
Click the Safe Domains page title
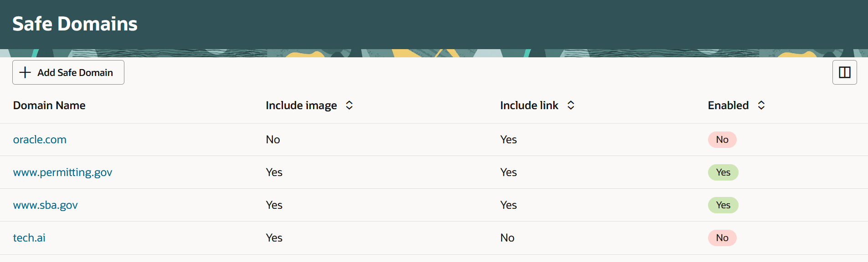click(x=75, y=24)
